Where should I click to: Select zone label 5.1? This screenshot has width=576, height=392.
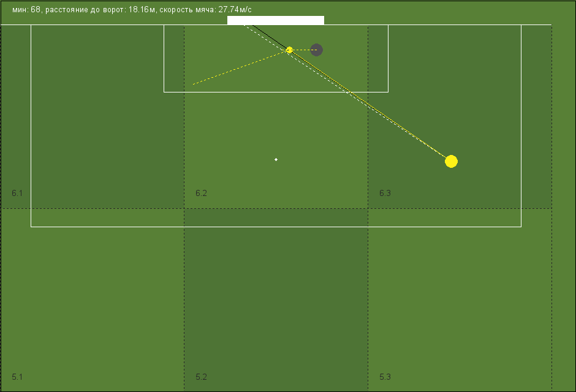(17, 377)
